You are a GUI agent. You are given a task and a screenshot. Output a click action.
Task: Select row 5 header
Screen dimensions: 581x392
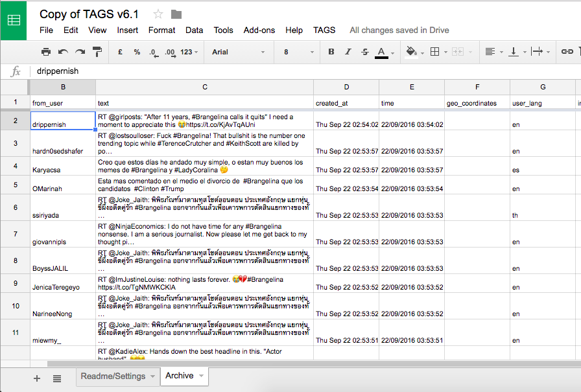pos(15,185)
